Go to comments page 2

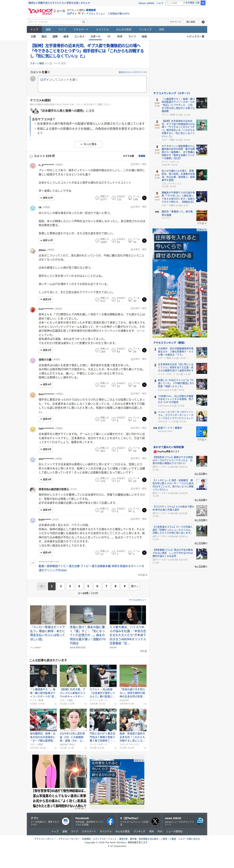[x=61, y=586]
